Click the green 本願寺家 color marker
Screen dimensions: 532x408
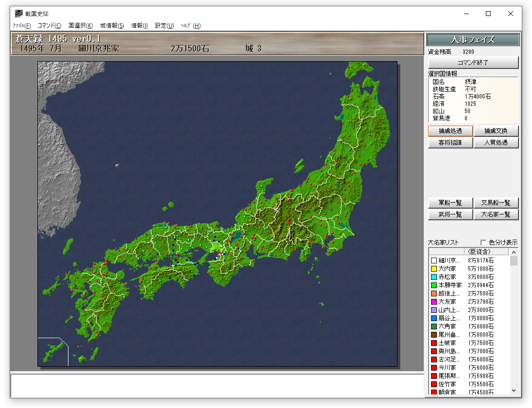tap(434, 285)
